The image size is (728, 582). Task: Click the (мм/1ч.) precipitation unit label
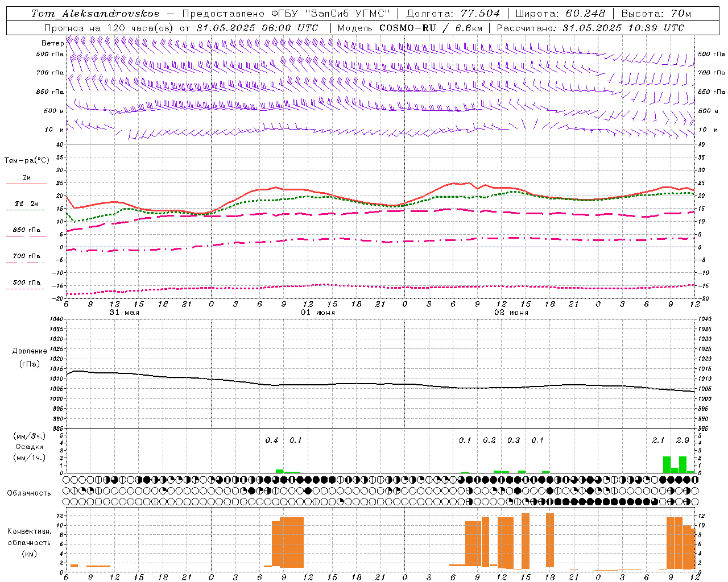30,458
